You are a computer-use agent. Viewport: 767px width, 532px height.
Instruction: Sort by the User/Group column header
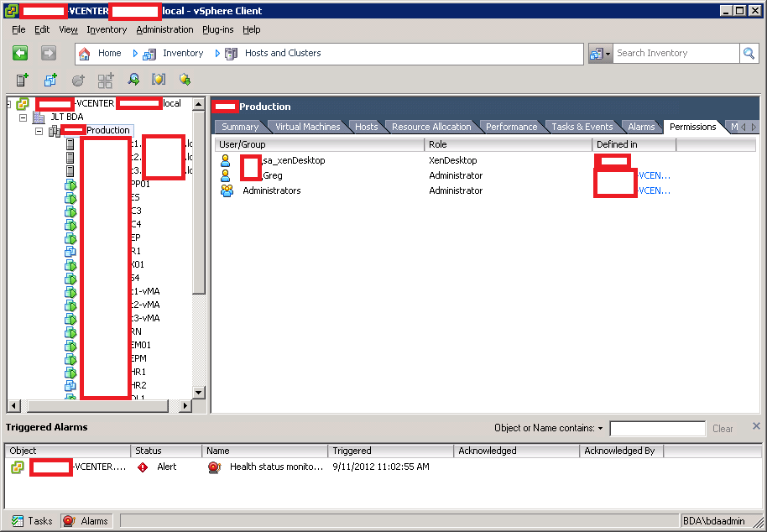click(320, 144)
